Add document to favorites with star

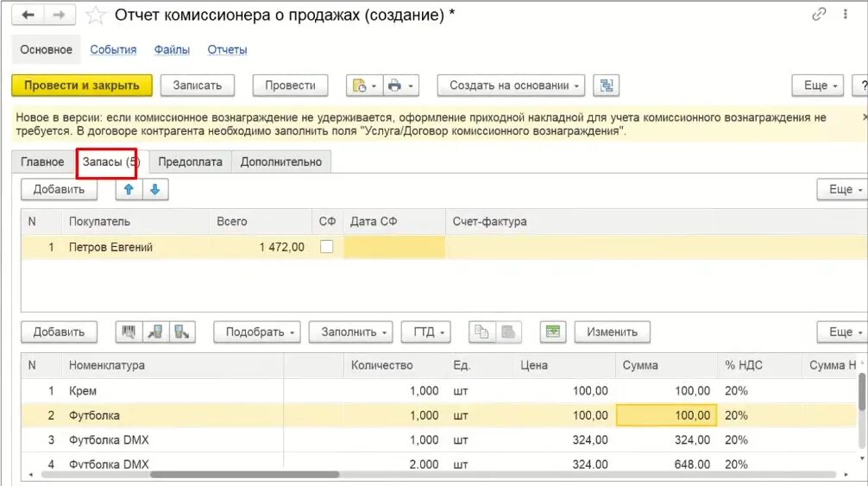97,16
